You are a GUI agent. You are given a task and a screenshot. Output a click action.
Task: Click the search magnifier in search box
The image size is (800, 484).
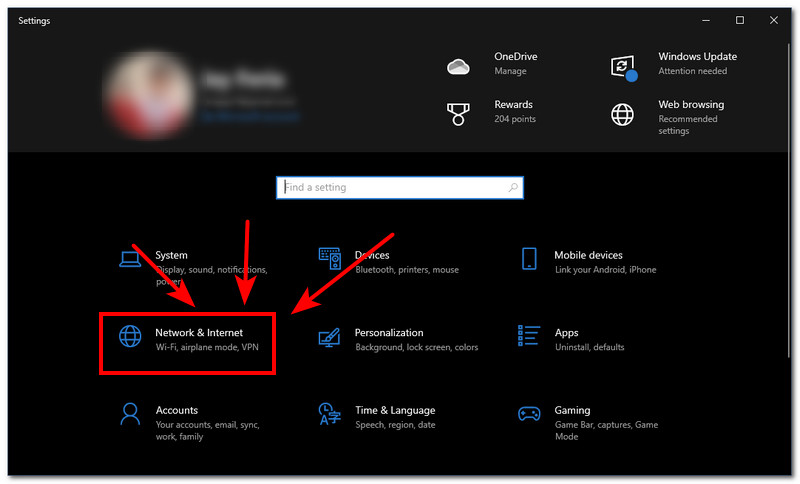tap(513, 187)
